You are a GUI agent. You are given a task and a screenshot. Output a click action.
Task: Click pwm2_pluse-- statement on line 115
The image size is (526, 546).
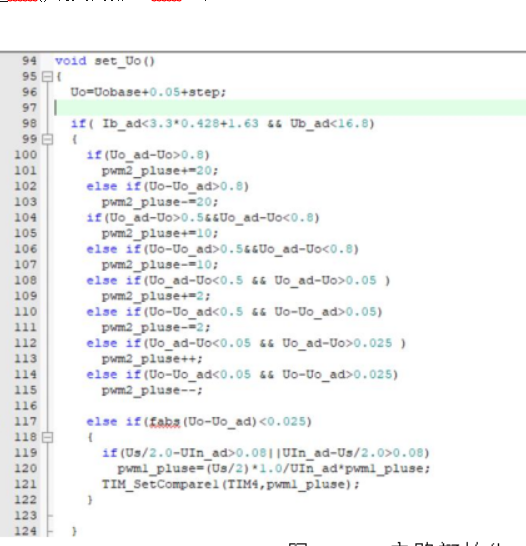click(x=152, y=390)
